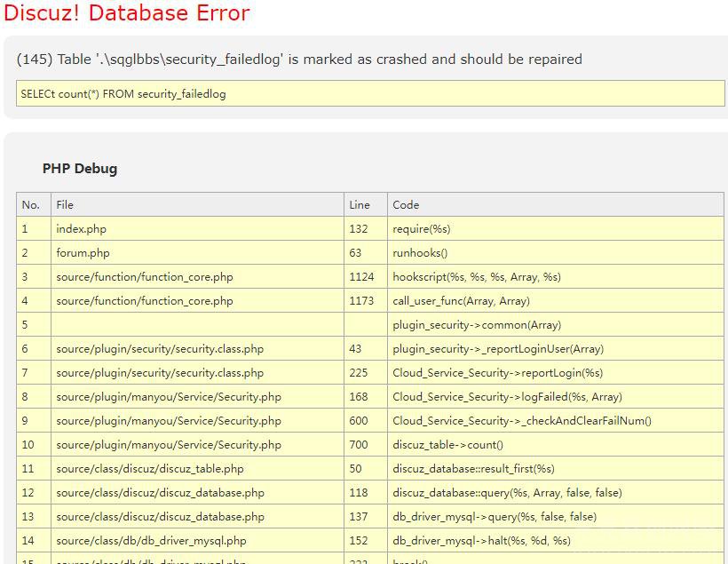728x564 pixels.
Task: Click line number 118
Action: tap(359, 493)
